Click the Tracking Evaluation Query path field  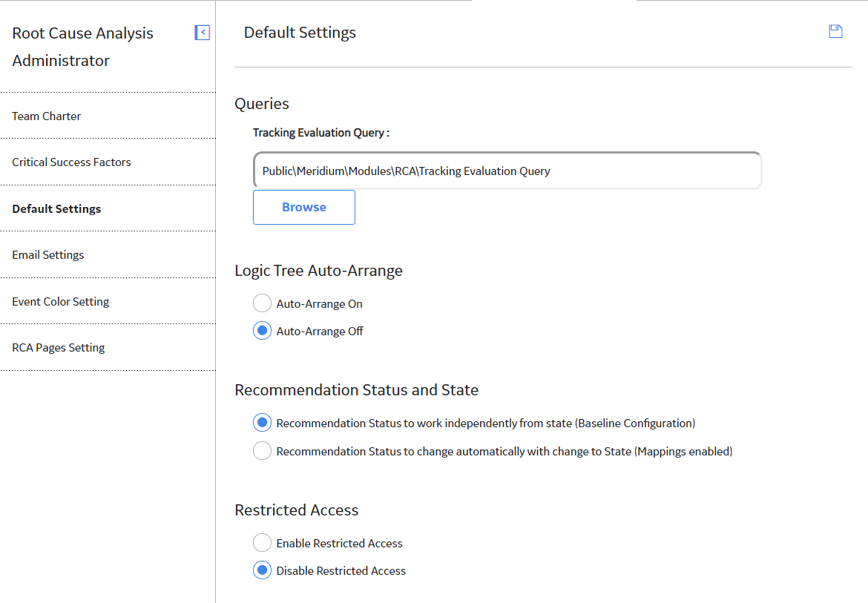coord(507,171)
